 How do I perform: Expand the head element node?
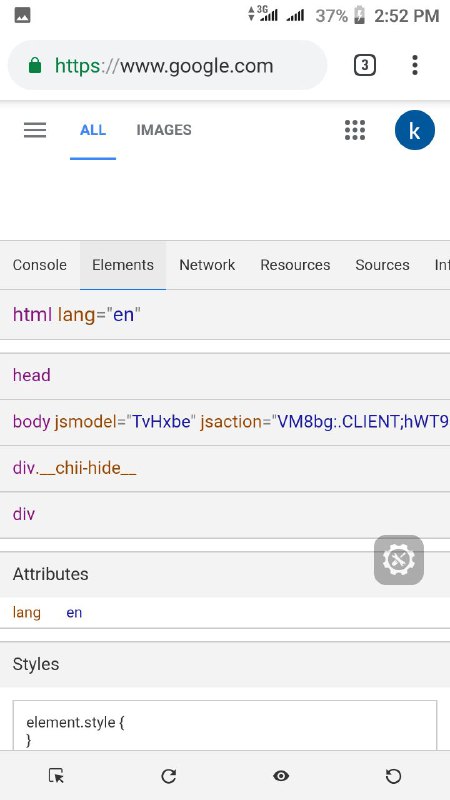(x=225, y=376)
